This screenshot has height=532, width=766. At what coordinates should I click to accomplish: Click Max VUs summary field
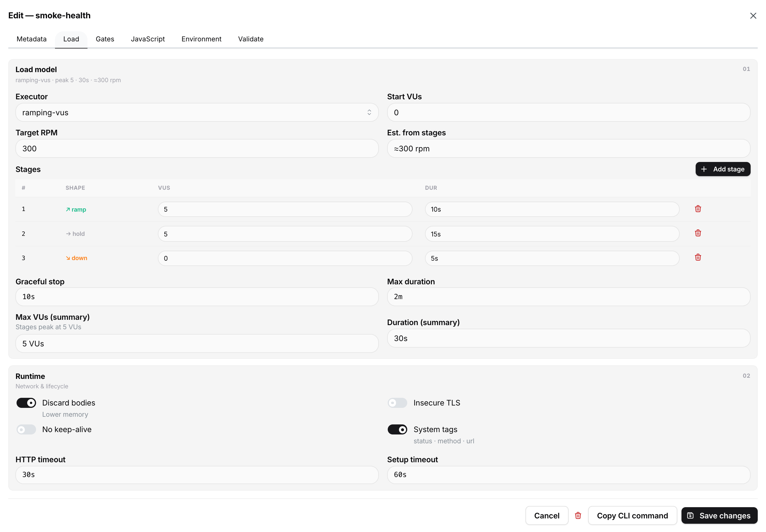coord(197,343)
